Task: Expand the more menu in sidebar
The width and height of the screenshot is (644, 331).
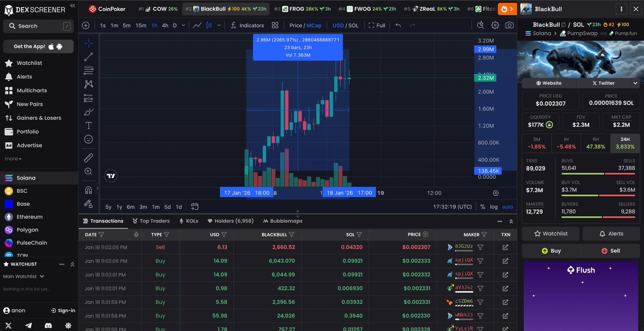Action: tap(13, 159)
